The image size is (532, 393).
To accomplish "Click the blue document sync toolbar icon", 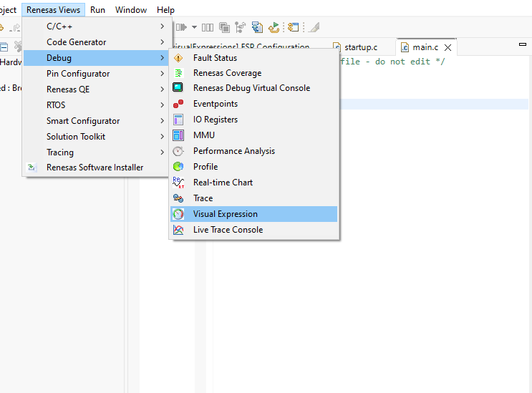I will pos(257,27).
